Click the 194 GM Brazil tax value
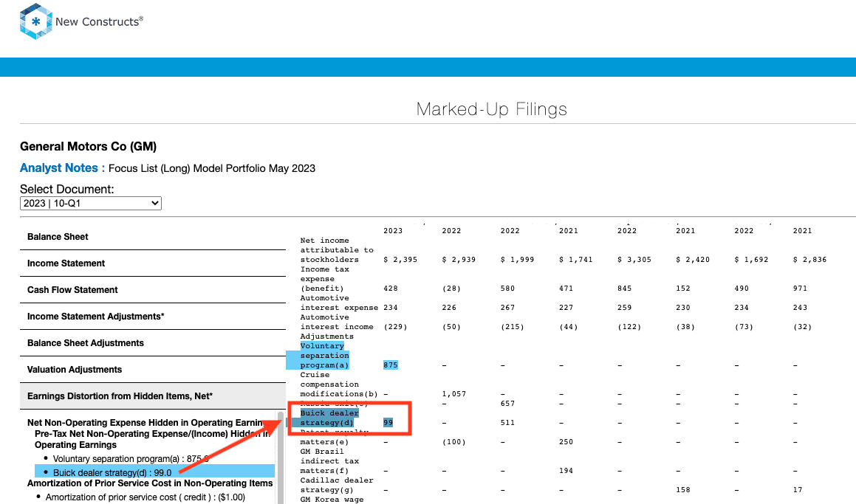 pyautogui.click(x=566, y=471)
